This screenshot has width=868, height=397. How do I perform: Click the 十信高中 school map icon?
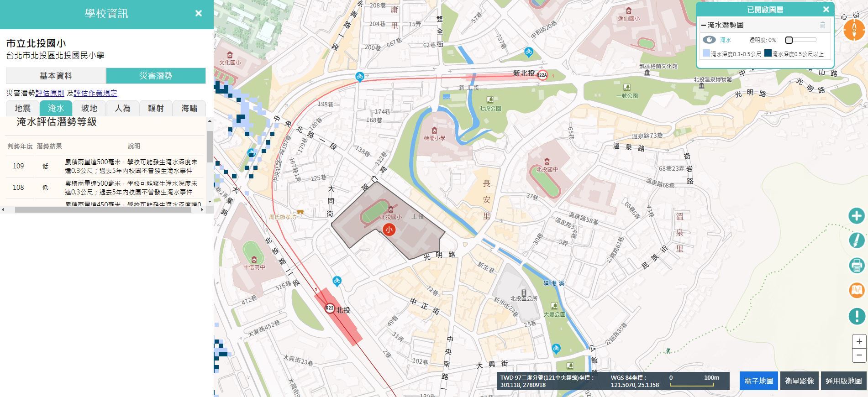(x=254, y=260)
